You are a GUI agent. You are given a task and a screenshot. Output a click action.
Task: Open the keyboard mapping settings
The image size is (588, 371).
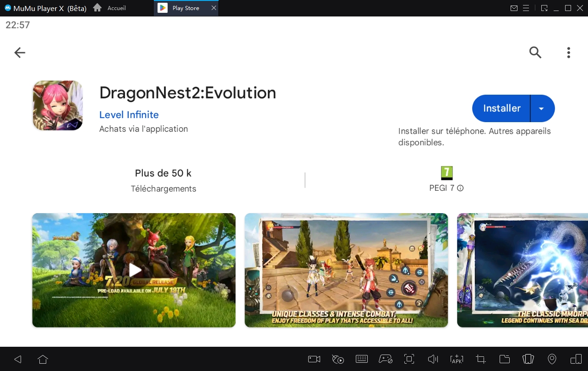click(362, 359)
